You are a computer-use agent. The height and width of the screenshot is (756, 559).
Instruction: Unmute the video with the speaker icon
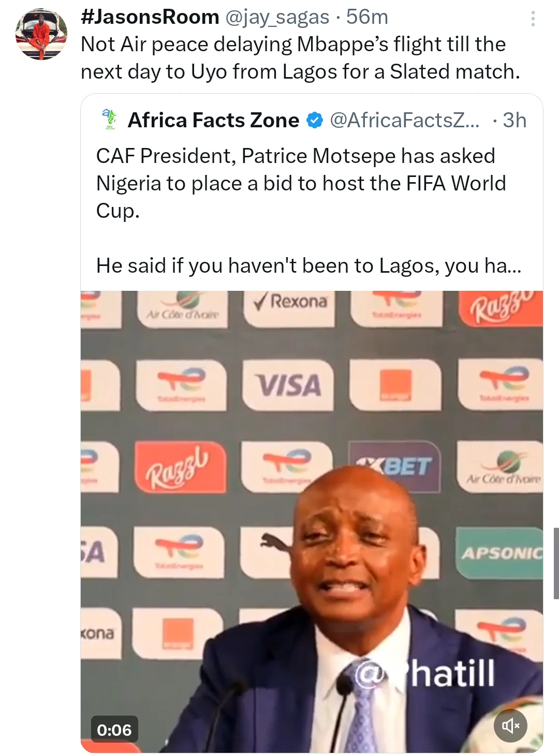510,725
